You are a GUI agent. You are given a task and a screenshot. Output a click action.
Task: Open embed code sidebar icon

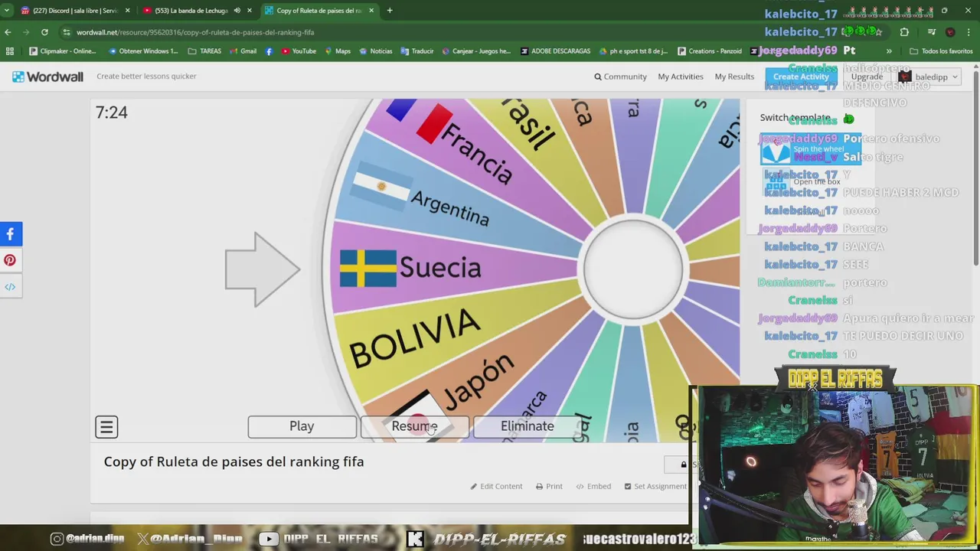coord(11,287)
